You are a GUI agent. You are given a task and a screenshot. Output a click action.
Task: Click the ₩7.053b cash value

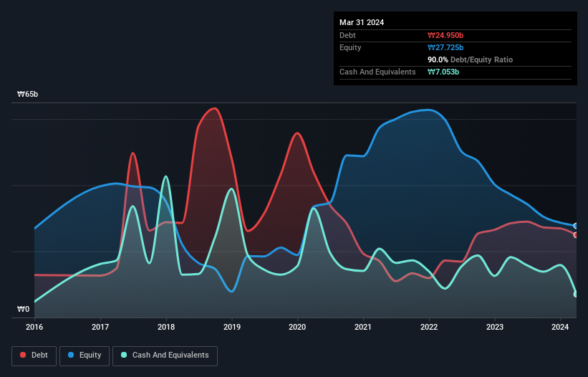tap(443, 72)
